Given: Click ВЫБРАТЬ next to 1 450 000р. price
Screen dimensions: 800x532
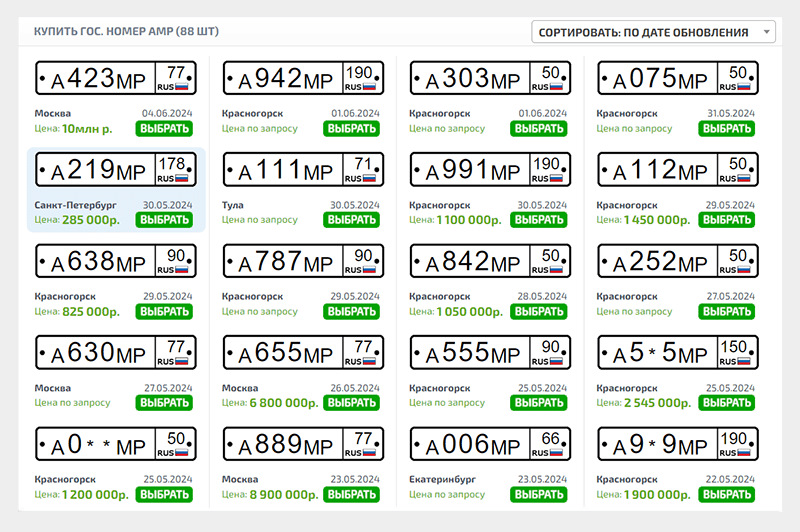Looking at the screenshot, I should 727,220.
